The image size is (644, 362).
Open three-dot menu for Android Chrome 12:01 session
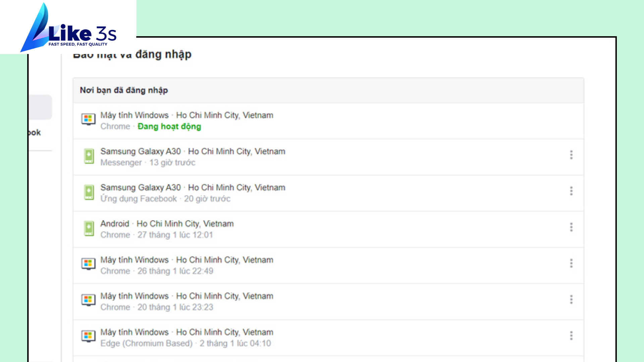(x=571, y=227)
